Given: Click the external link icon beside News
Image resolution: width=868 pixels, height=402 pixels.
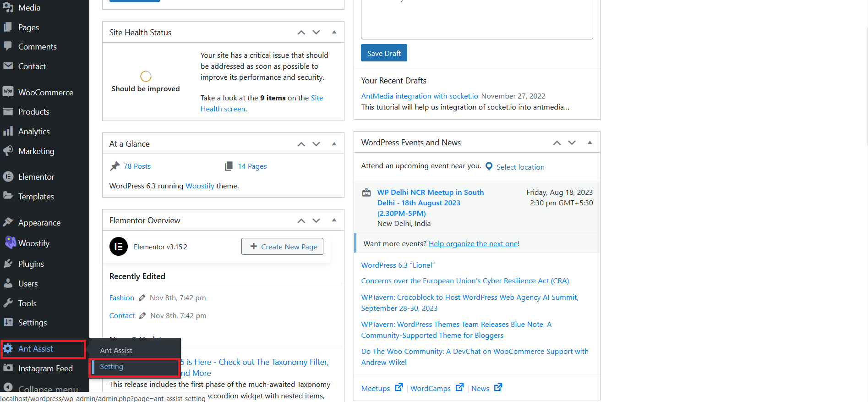Looking at the screenshot, I should pyautogui.click(x=498, y=387).
